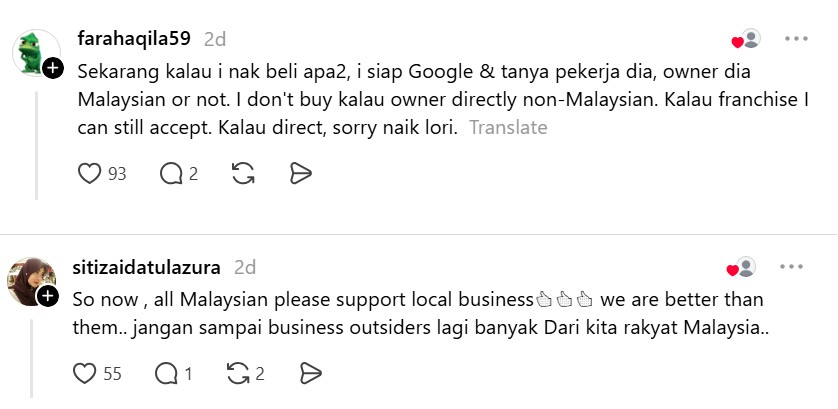
Task: Repost sitizaidatulazura's comment
Action: click(x=238, y=373)
